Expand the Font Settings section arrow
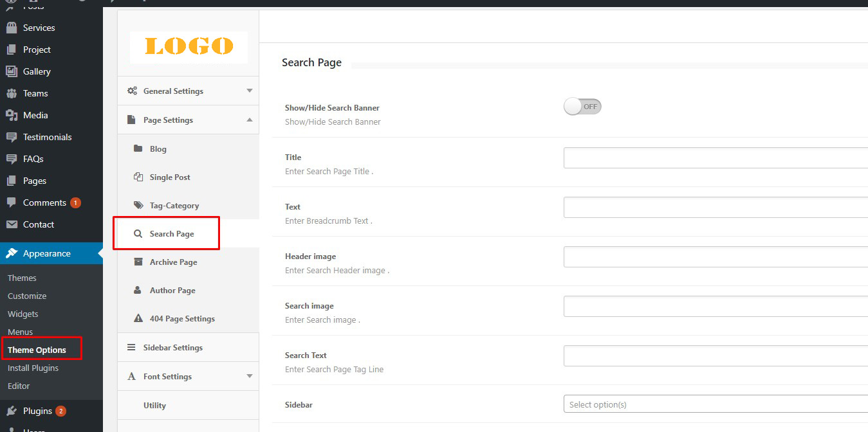This screenshot has width=868, height=432. [250, 376]
